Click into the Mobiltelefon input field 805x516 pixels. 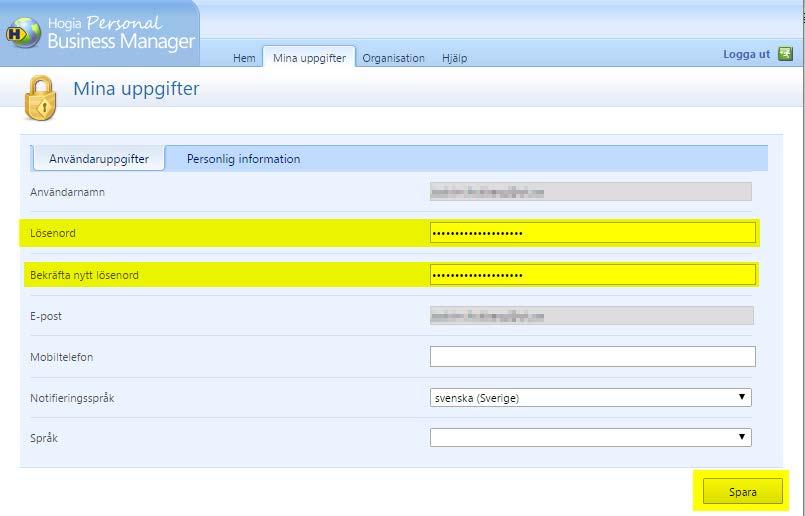click(x=592, y=356)
